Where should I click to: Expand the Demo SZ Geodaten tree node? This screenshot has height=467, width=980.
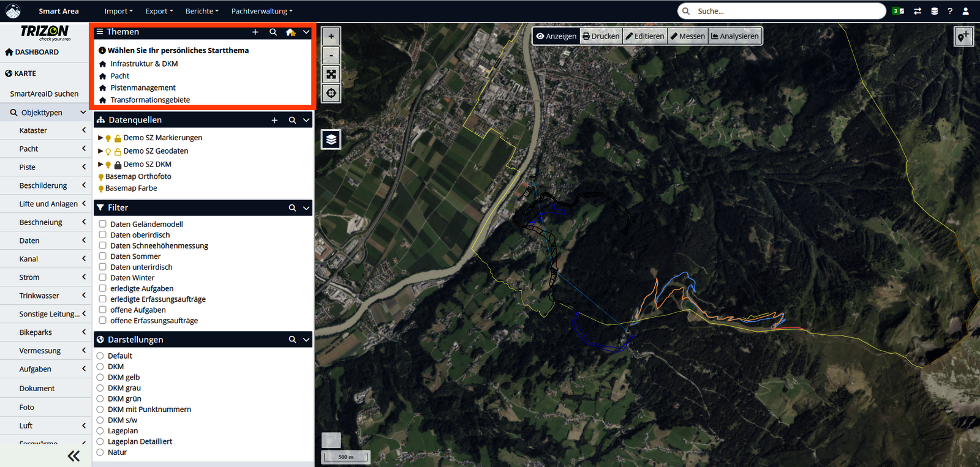100,151
